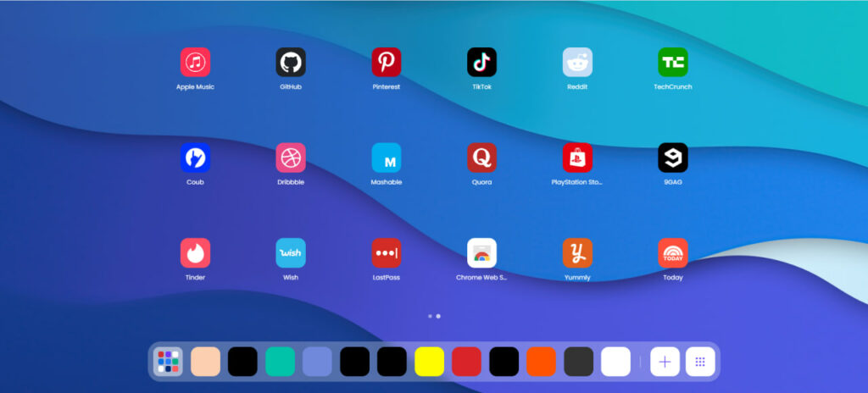Open the all-apps grid button in dock

click(x=700, y=362)
